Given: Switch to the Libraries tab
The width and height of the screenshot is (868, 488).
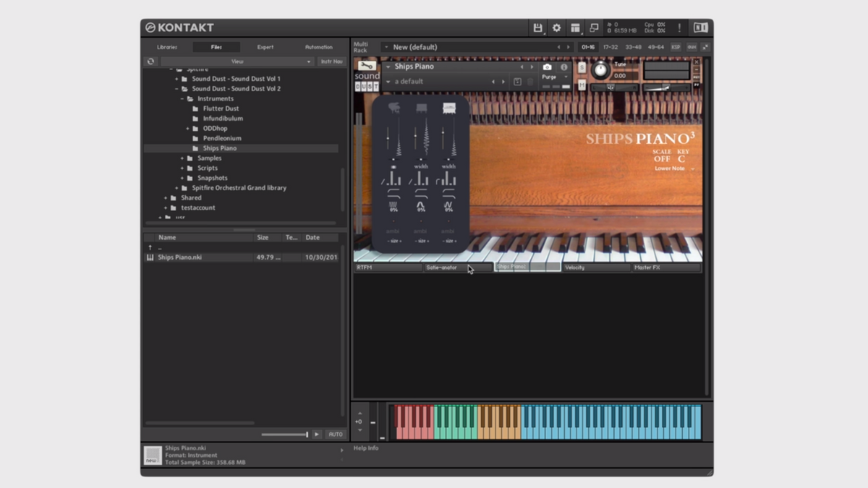Looking at the screenshot, I should point(167,47).
